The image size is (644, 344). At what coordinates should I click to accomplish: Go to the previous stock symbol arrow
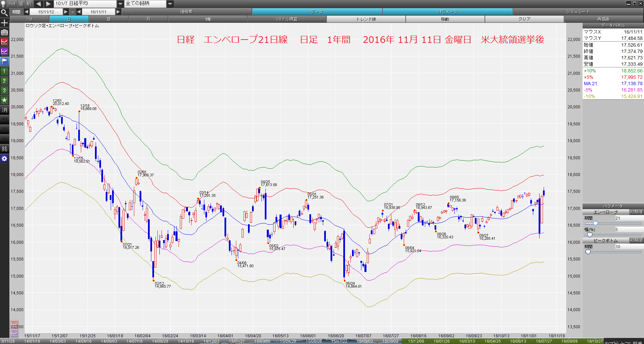click(38, 4)
